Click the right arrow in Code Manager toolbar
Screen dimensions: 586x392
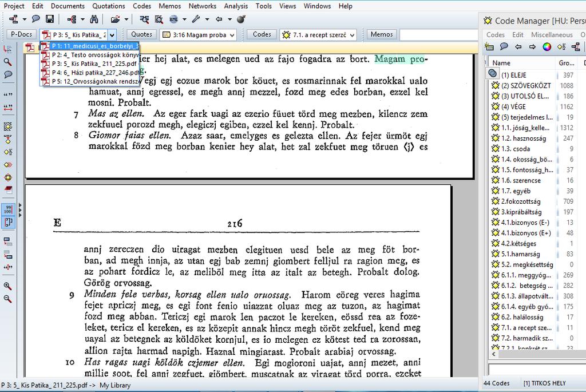532,47
